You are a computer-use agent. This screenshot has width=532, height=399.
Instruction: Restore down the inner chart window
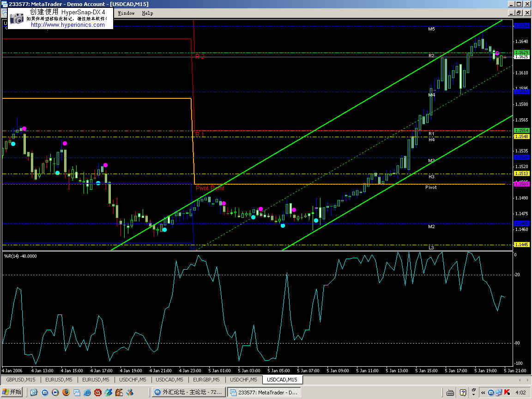coord(519,13)
